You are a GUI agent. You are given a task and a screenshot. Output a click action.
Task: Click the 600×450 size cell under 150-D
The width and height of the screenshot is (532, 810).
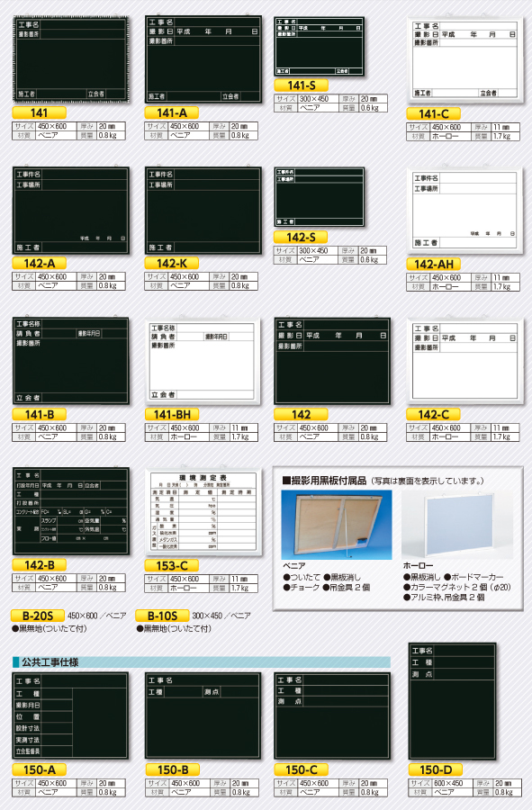453,784
